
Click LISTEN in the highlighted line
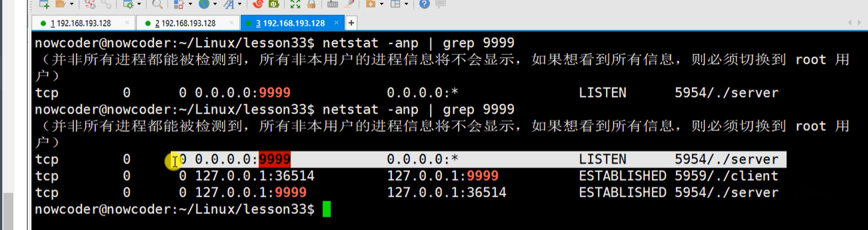pyautogui.click(x=603, y=159)
